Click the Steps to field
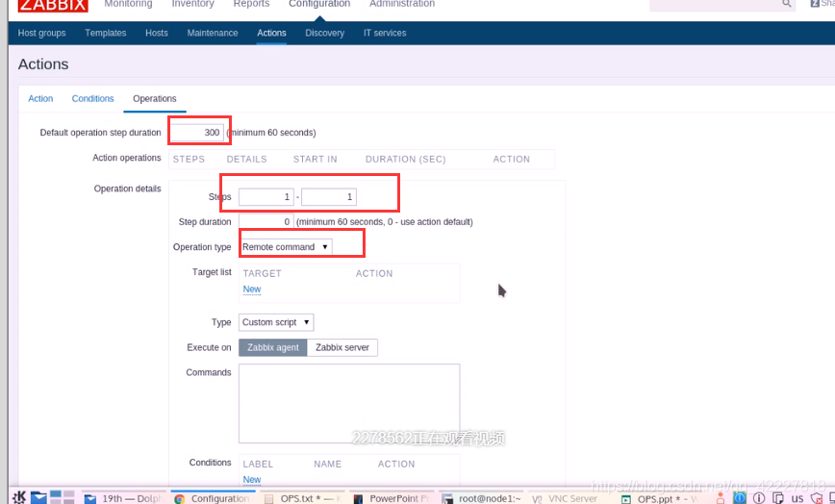 [x=329, y=197]
